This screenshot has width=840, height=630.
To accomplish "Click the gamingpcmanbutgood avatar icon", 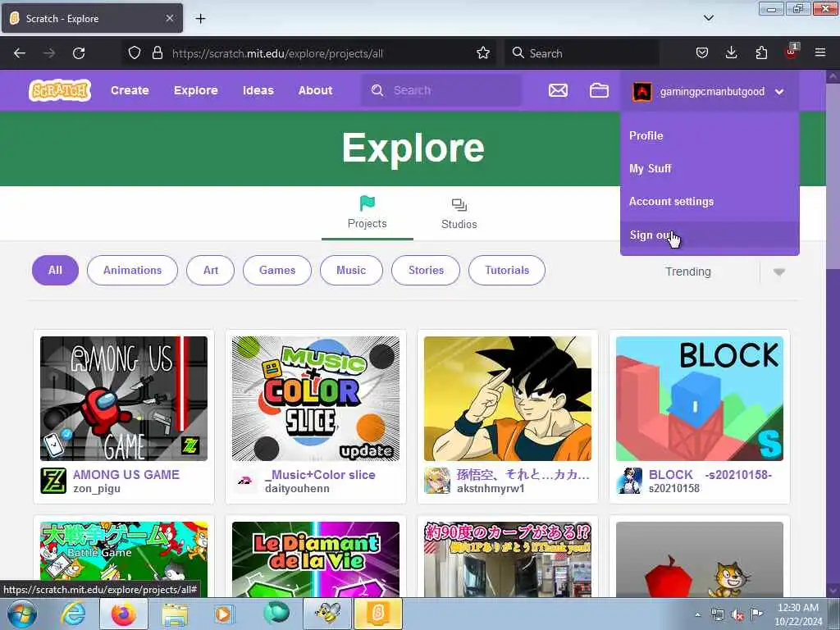I will pyautogui.click(x=641, y=92).
